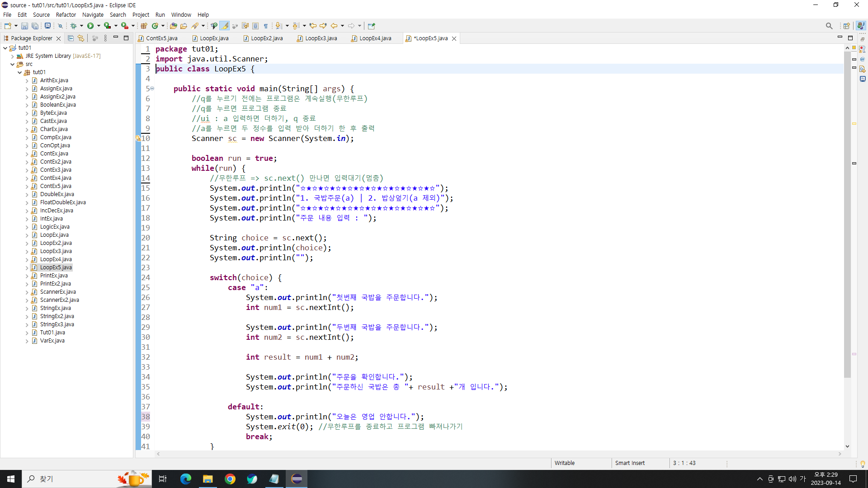The height and width of the screenshot is (488, 868).
Task: Click the toolbar search magnifier icon
Action: 829,26
